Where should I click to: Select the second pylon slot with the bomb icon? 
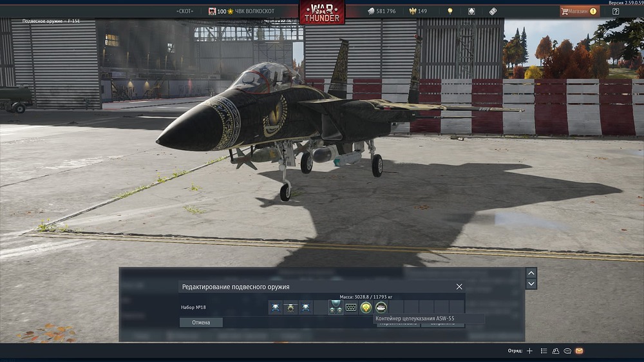click(291, 307)
